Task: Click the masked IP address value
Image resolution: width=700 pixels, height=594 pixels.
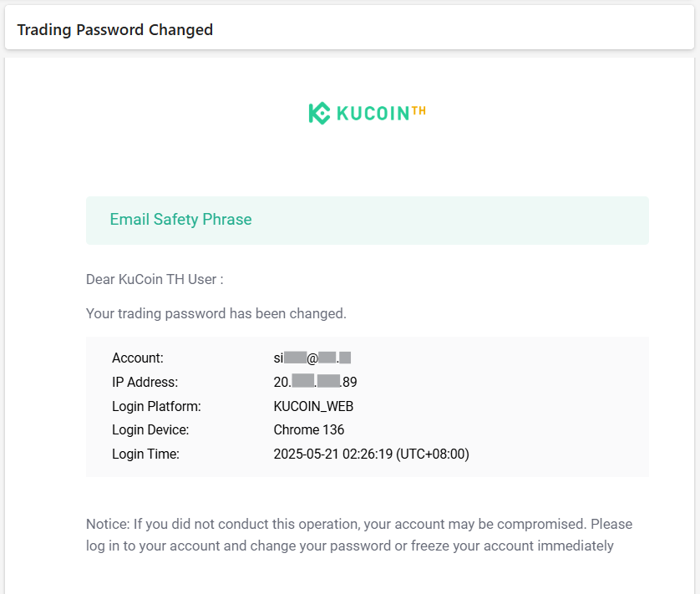Action: click(315, 383)
